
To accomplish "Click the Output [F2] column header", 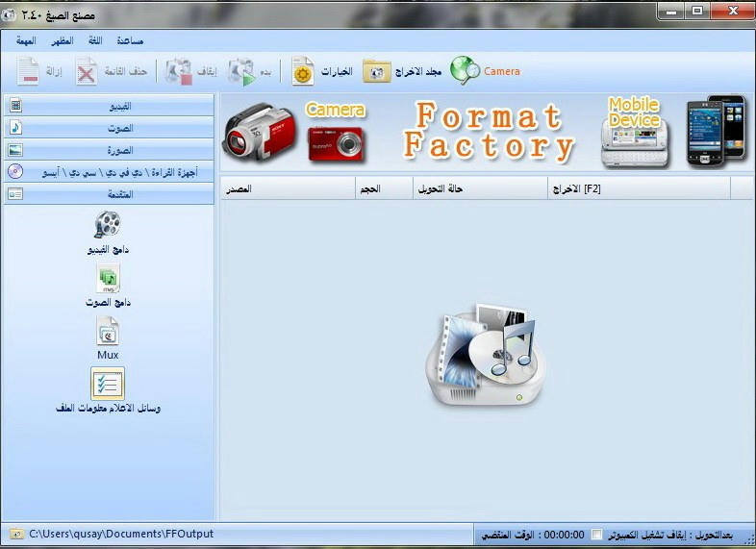I will [640, 188].
